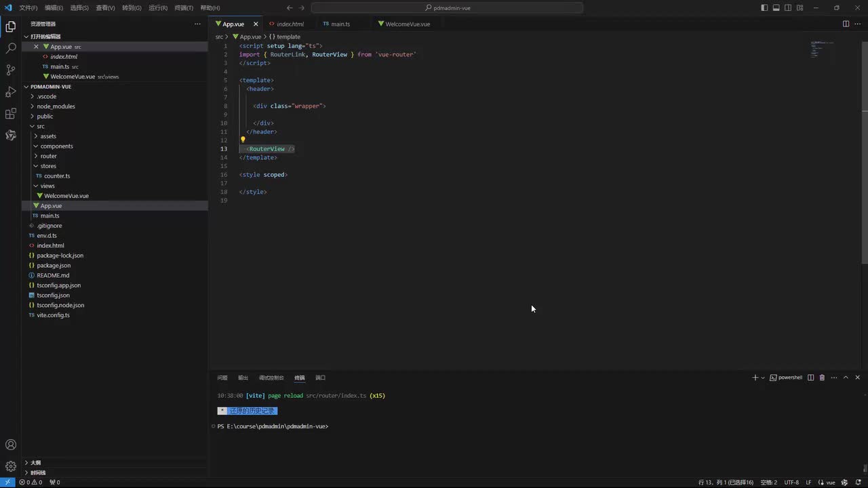Image resolution: width=868 pixels, height=488 pixels.
Task: Switch to the WelcomeVue.vue editor tab
Action: click(x=408, y=24)
